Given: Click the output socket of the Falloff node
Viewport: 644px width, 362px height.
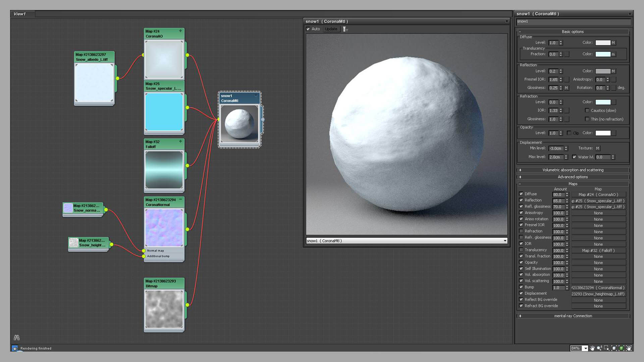Looking at the screenshot, I should pyautogui.click(x=187, y=166).
